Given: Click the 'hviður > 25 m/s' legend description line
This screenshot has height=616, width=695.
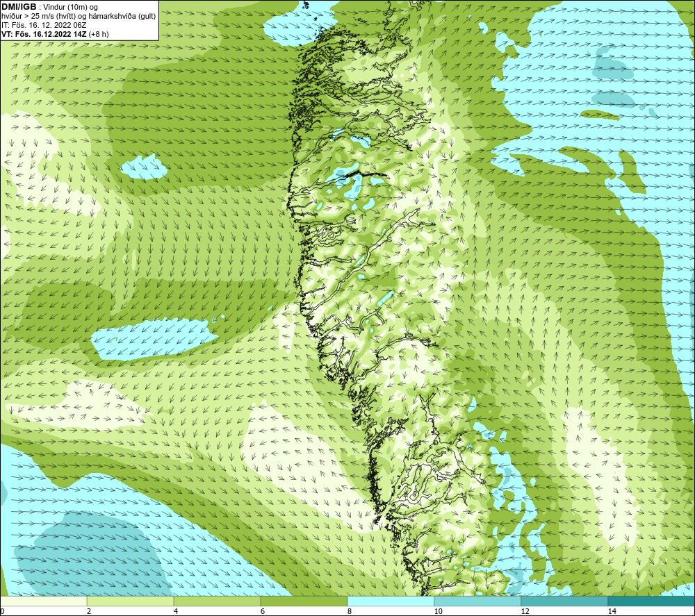Looking at the screenshot, I should [x=79, y=17].
